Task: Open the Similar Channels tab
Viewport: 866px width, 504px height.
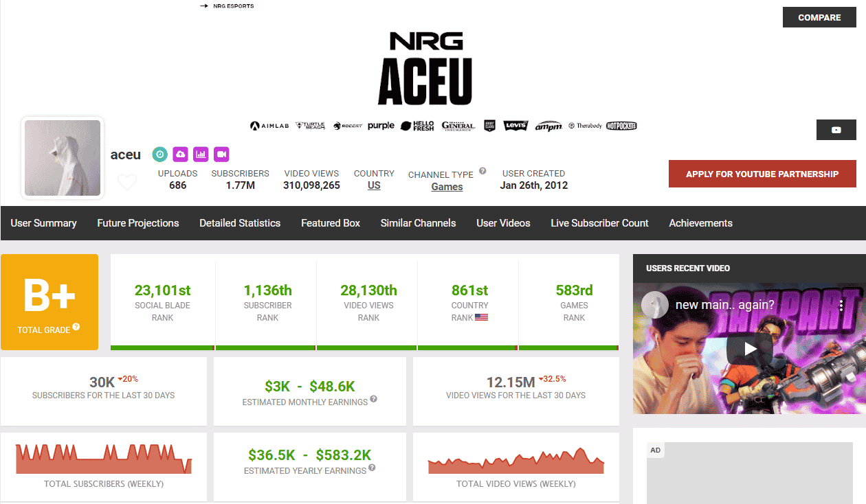Action: [418, 223]
